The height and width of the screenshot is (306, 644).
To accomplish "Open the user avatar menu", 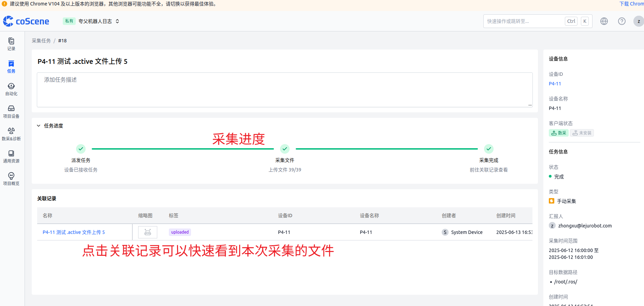I will tap(638, 21).
